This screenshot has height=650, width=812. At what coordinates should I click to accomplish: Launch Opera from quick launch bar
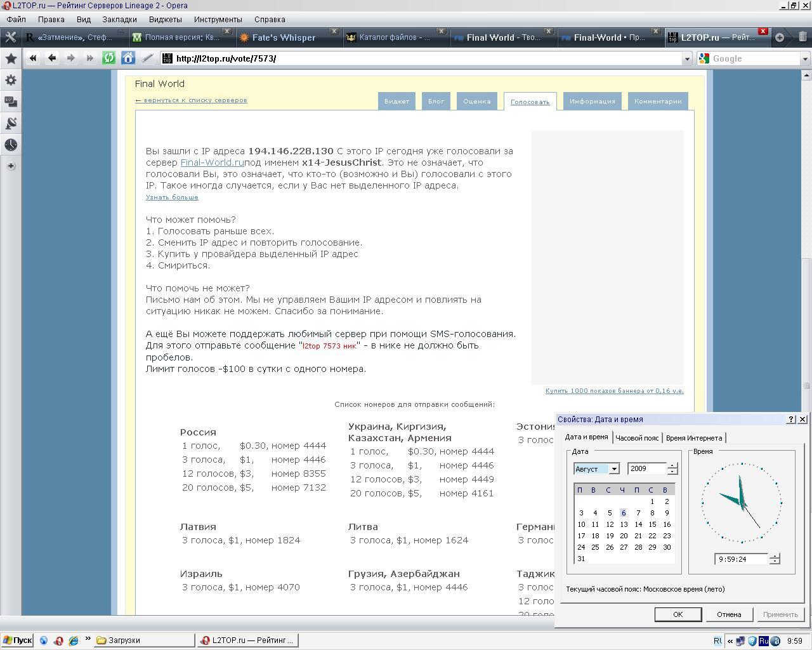coord(58,640)
